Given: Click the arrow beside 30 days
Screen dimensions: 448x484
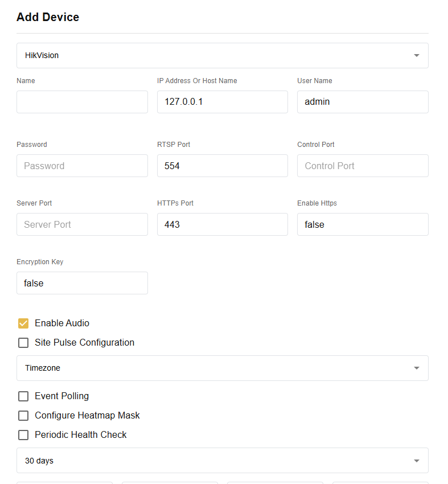Looking at the screenshot, I should [416, 460].
